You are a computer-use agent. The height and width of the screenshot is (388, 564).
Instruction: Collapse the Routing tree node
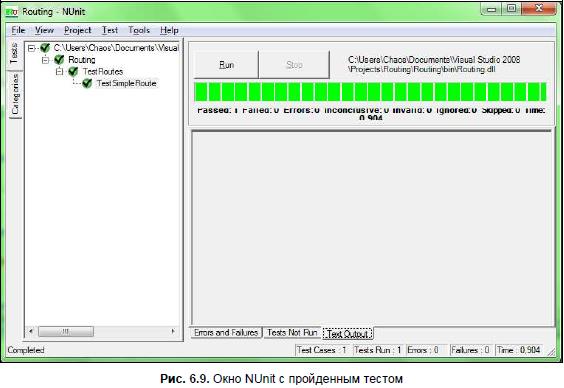click(x=45, y=60)
